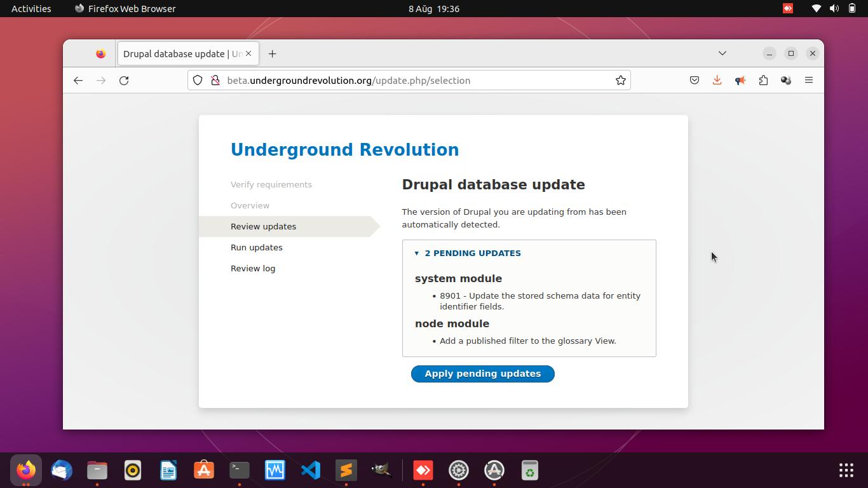The image size is (868, 488).
Task: Open Software Updater from the dock
Action: (494, 470)
